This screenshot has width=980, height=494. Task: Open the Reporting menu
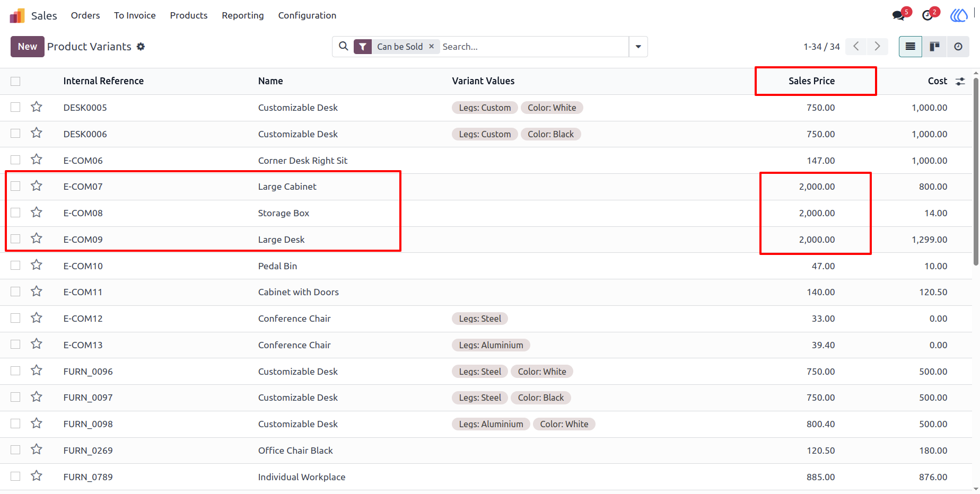(243, 15)
